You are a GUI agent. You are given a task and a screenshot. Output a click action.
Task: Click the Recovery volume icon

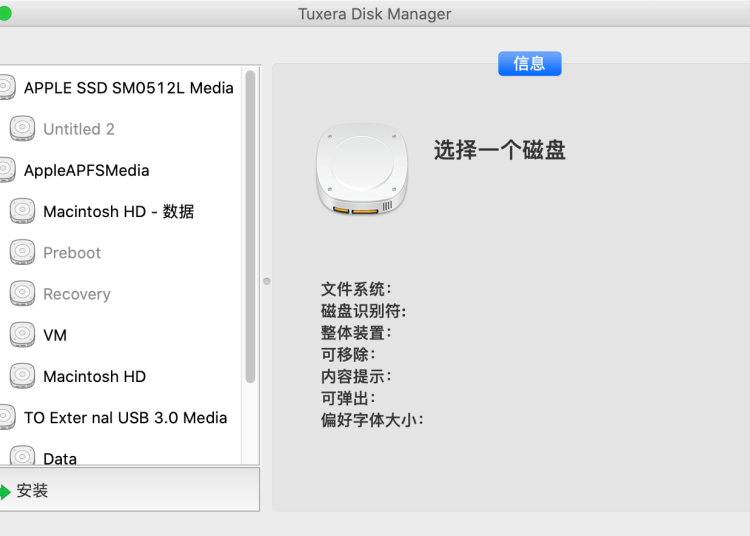pyautogui.click(x=22, y=294)
